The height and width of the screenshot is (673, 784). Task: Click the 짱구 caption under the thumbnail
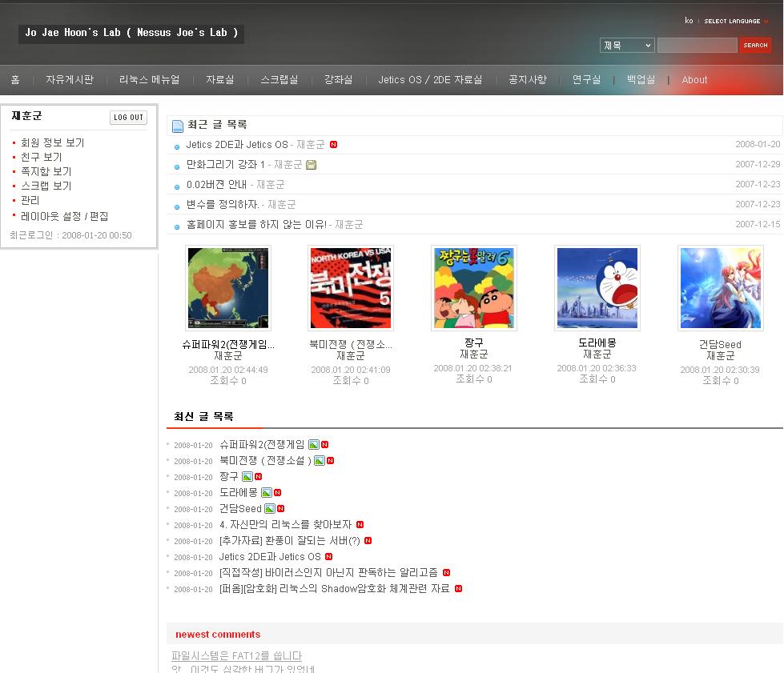(474, 343)
